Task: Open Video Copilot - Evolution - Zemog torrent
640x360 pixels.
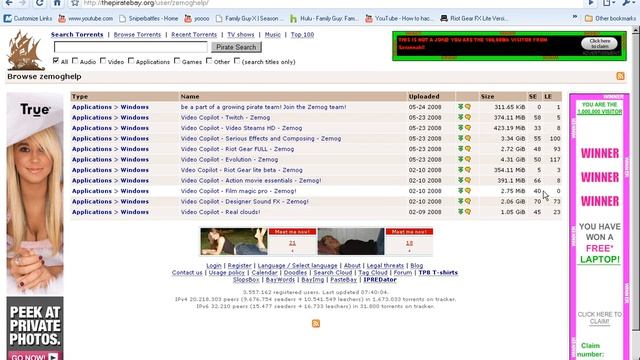Action: 229,160
